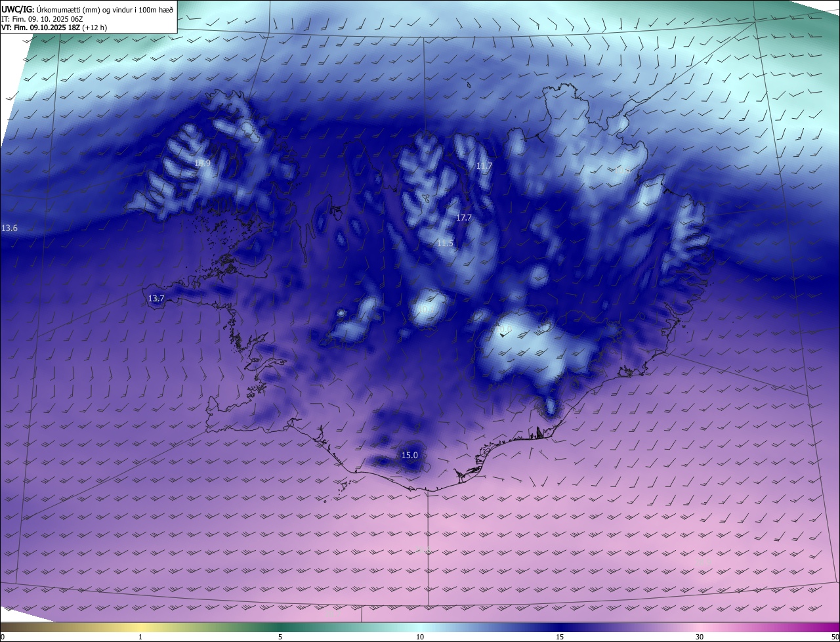Viewport: 840px width, 642px height.
Task: Click the 13.6 value label
Action: click(x=10, y=228)
